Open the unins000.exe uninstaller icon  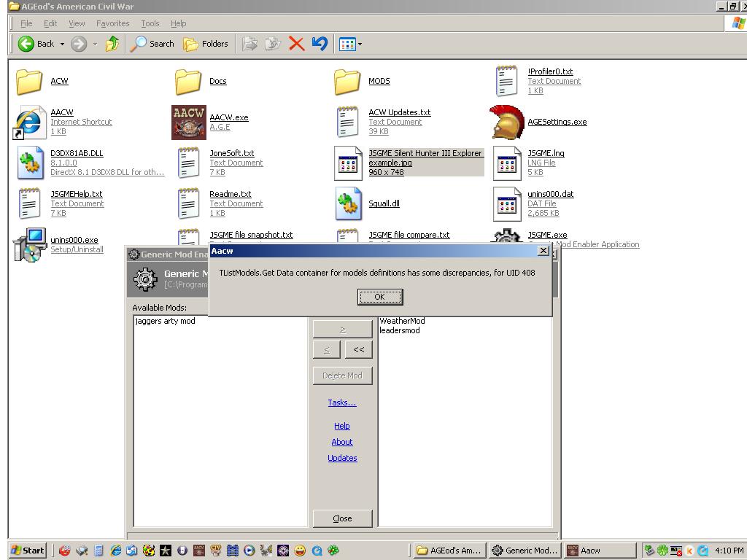[29, 244]
